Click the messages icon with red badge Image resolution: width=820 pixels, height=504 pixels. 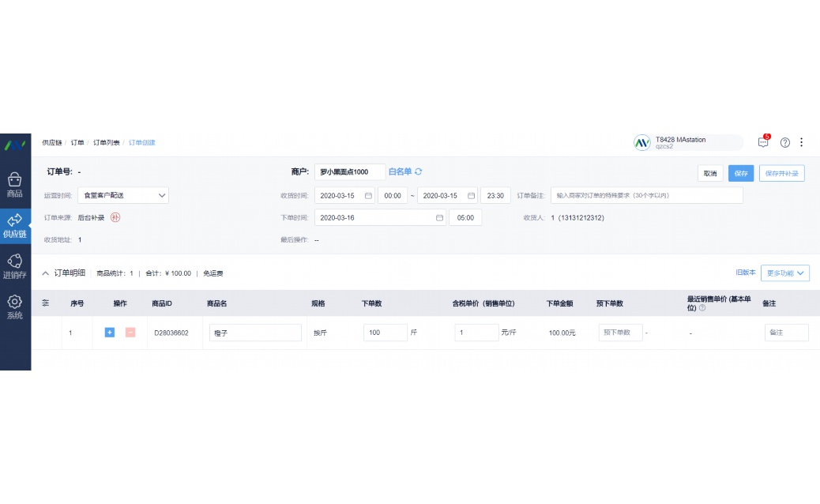tap(763, 142)
